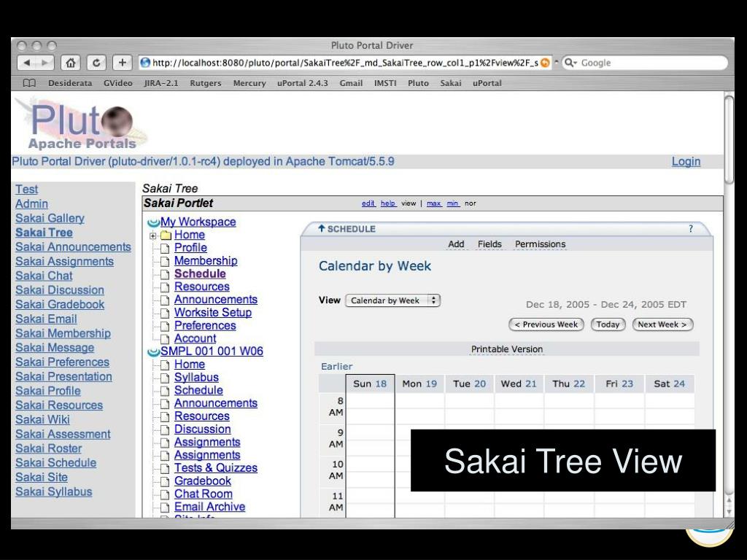The image size is (747, 560).
Task: Open the My Workspace tree node
Action: click(x=198, y=222)
